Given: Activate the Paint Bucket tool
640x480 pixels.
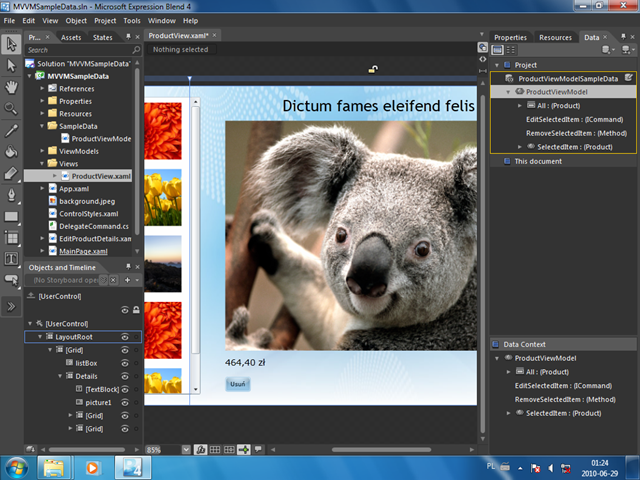Looking at the screenshot, I should 11,151.
